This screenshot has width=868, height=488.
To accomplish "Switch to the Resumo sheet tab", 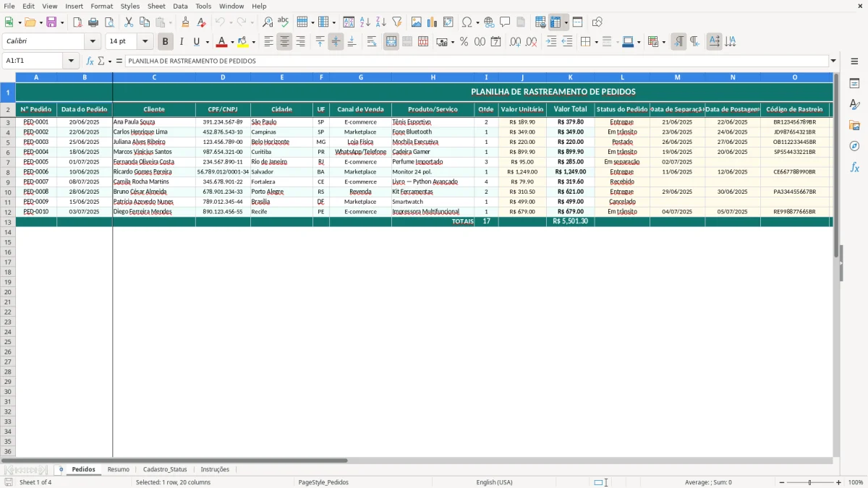I will (x=119, y=469).
